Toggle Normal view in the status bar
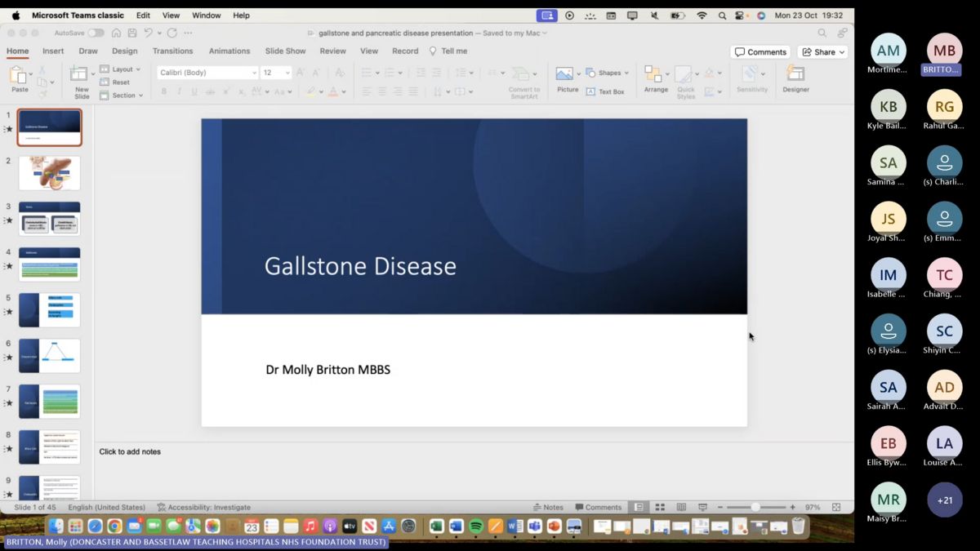Screen dimensions: 980x551 [639, 507]
